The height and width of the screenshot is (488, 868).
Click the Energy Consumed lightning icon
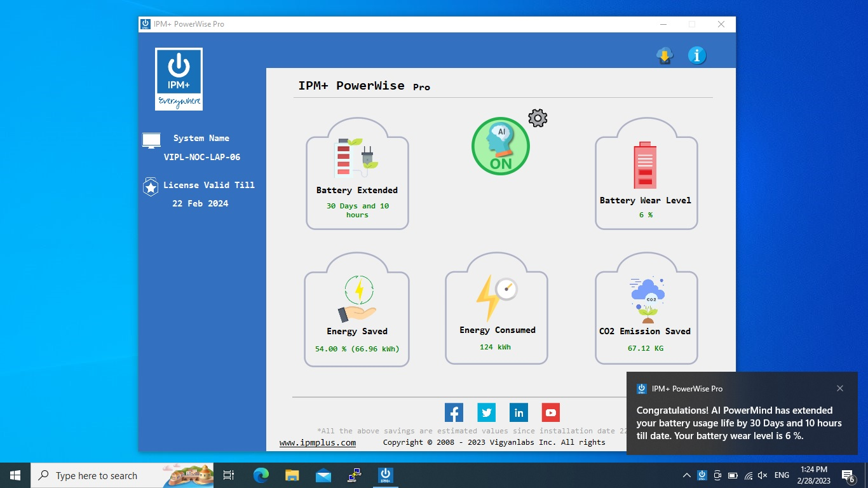coord(496,297)
